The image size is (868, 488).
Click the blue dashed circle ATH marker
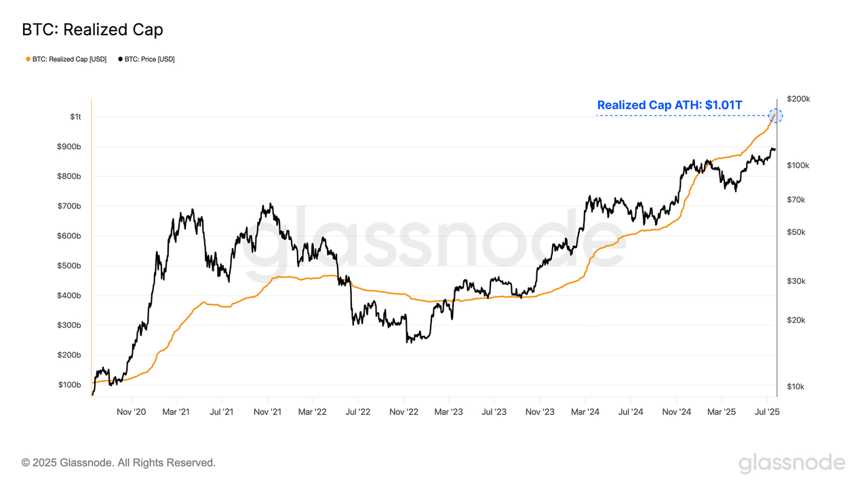point(776,115)
